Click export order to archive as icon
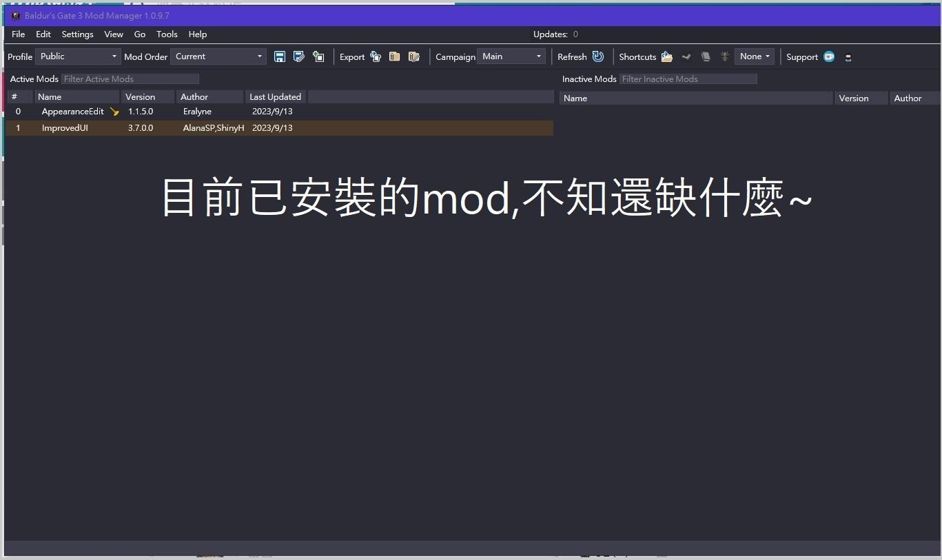Image resolution: width=942 pixels, height=560 pixels. (414, 56)
